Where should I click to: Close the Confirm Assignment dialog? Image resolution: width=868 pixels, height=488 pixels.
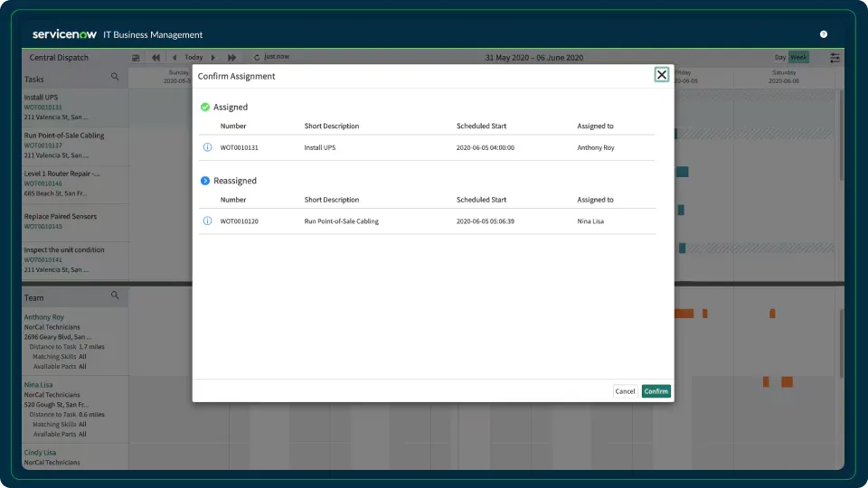click(x=662, y=75)
